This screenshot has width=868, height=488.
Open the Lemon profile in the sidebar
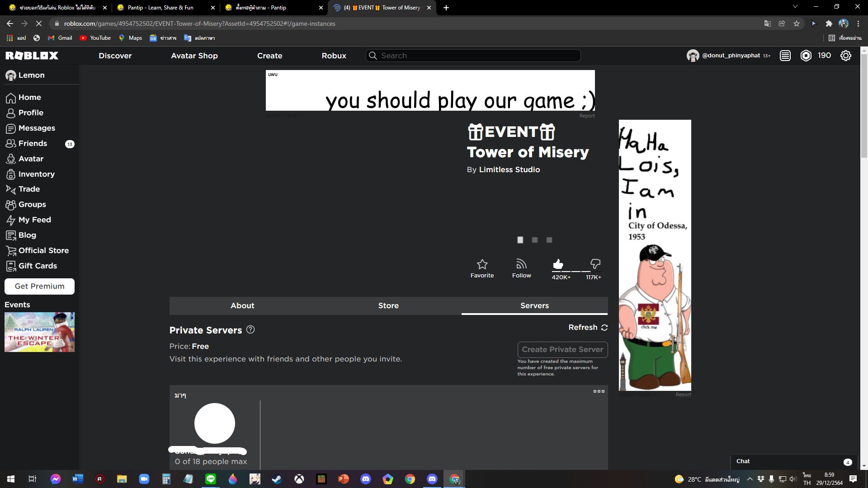click(x=25, y=75)
